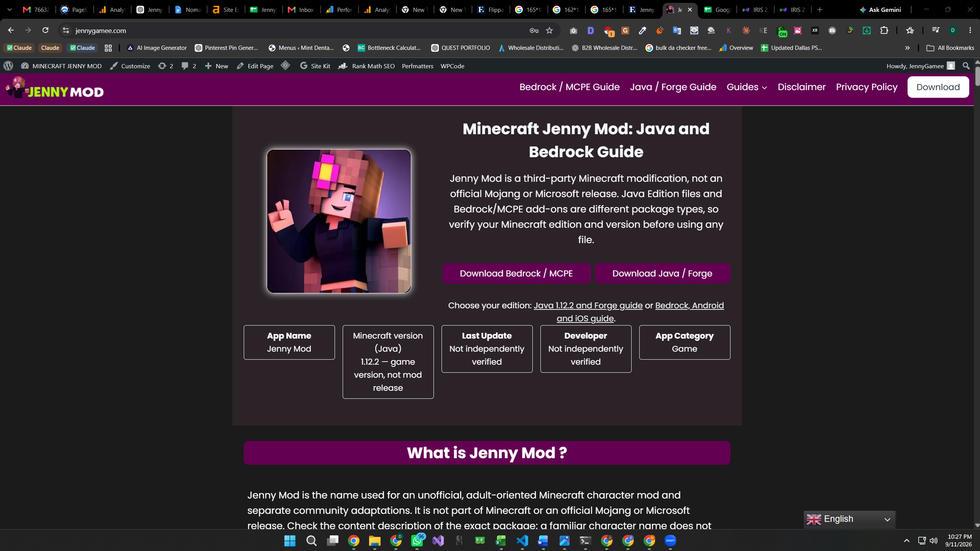This screenshot has width=980, height=551.
Task: Expand the hidden bookmarks overflow chevron
Action: (x=907, y=48)
